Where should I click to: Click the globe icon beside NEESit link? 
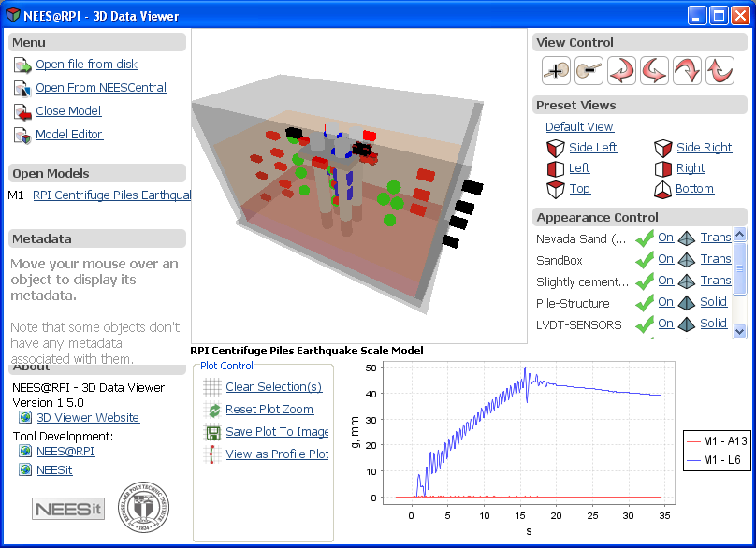25,469
